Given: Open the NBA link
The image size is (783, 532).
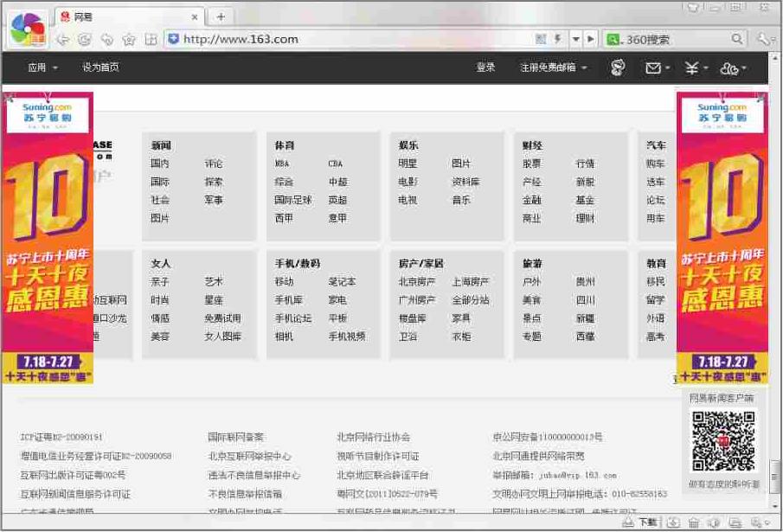Looking at the screenshot, I should [x=282, y=163].
